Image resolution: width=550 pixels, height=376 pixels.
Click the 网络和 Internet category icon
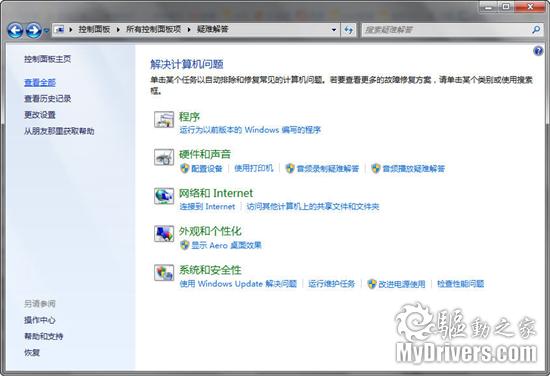(164, 196)
